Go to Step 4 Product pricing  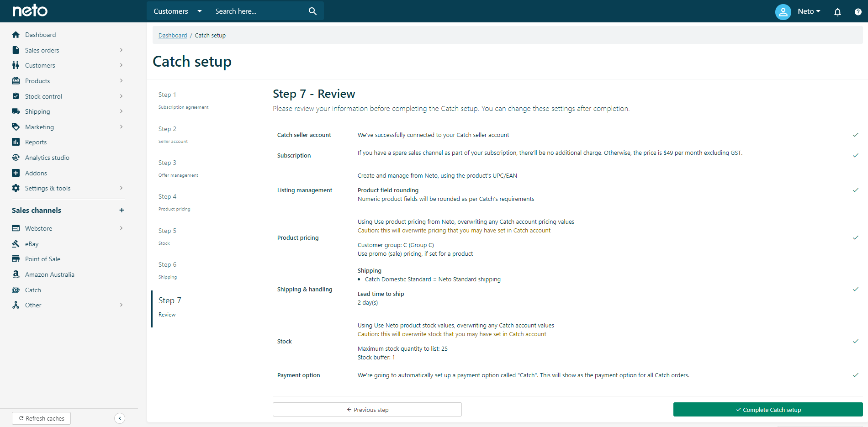pyautogui.click(x=175, y=202)
